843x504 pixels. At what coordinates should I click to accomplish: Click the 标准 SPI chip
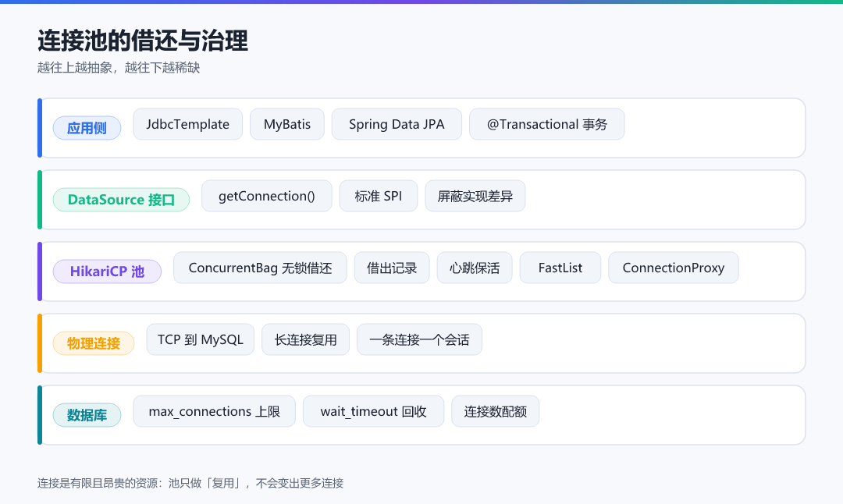pyautogui.click(x=379, y=196)
